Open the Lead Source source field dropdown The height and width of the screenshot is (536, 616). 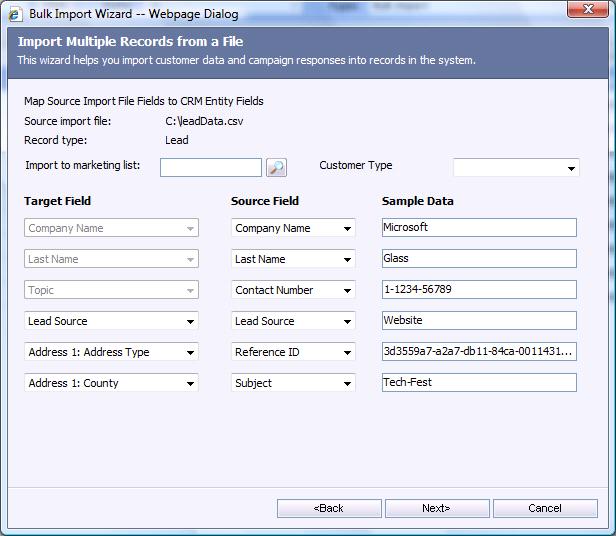click(x=293, y=321)
